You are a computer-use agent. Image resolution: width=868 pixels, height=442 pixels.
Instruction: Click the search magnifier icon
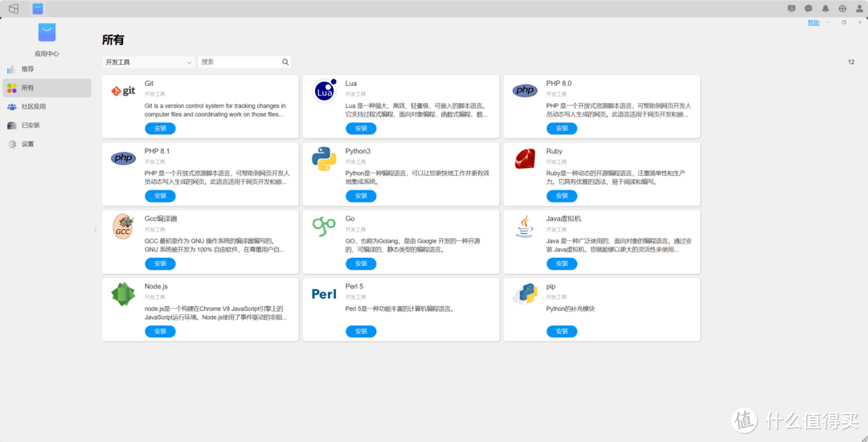tap(285, 63)
